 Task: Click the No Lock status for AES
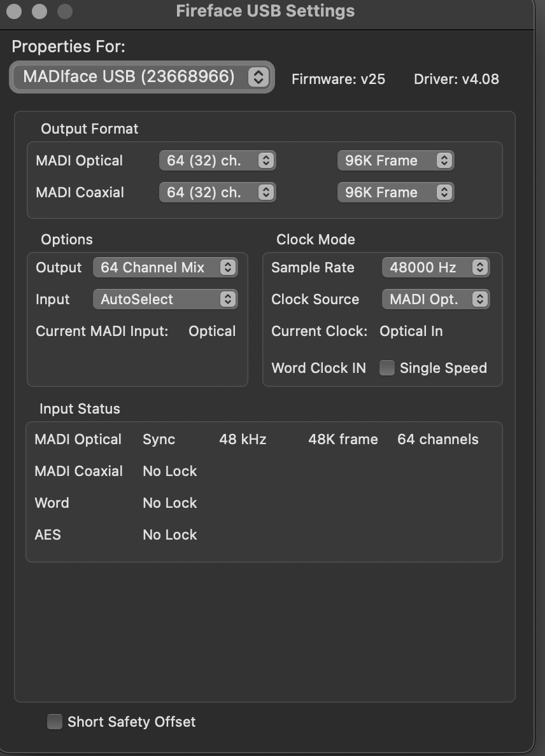point(170,535)
